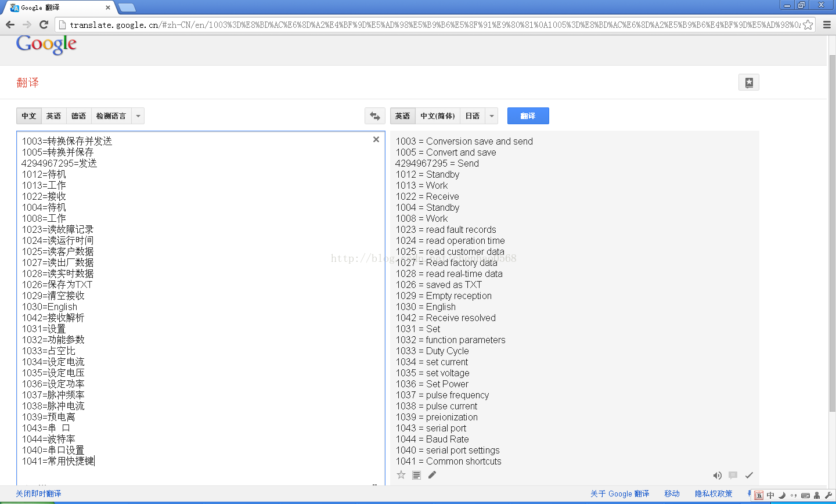The width and height of the screenshot is (836, 504).
Task: Click the page vertical scrollbar thumb
Action: pos(832,232)
